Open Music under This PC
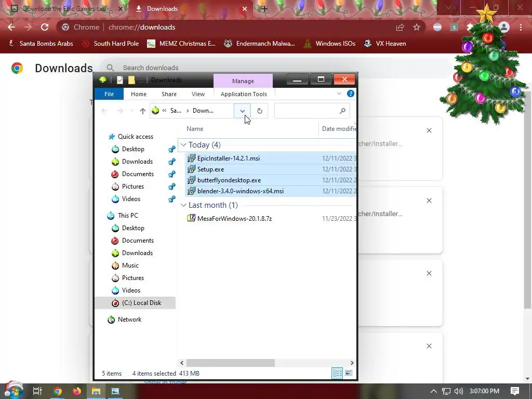This screenshot has height=399, width=532. coord(130,265)
